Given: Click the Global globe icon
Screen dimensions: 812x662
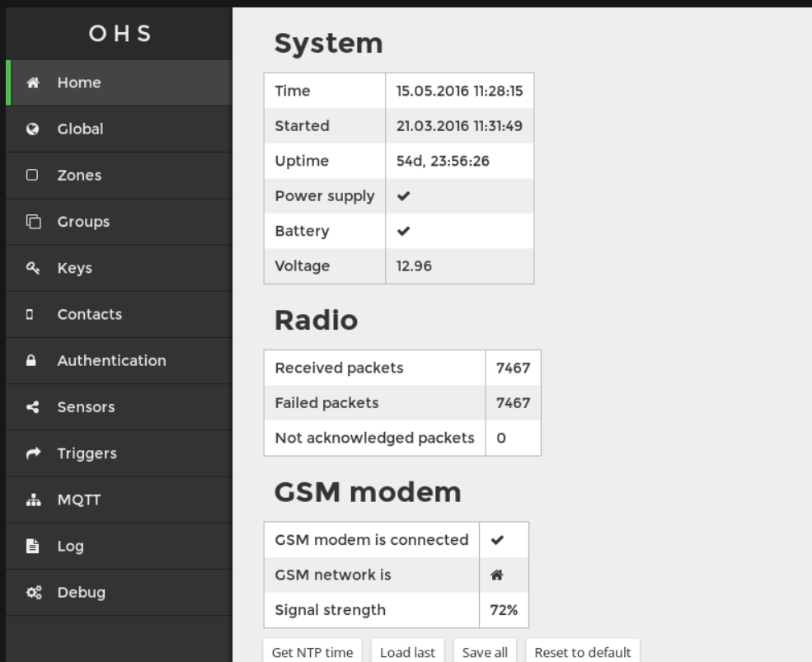Looking at the screenshot, I should coord(32,129).
